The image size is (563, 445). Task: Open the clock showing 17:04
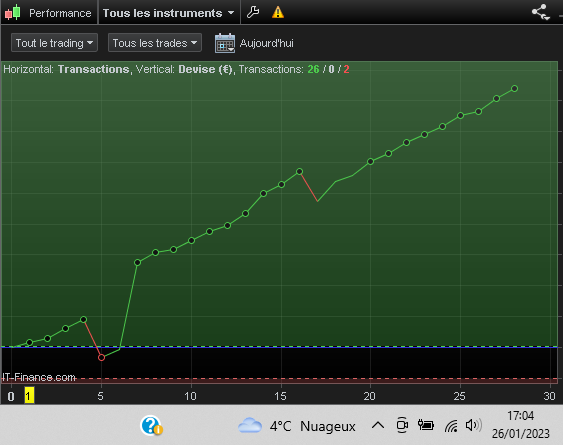[520, 416]
